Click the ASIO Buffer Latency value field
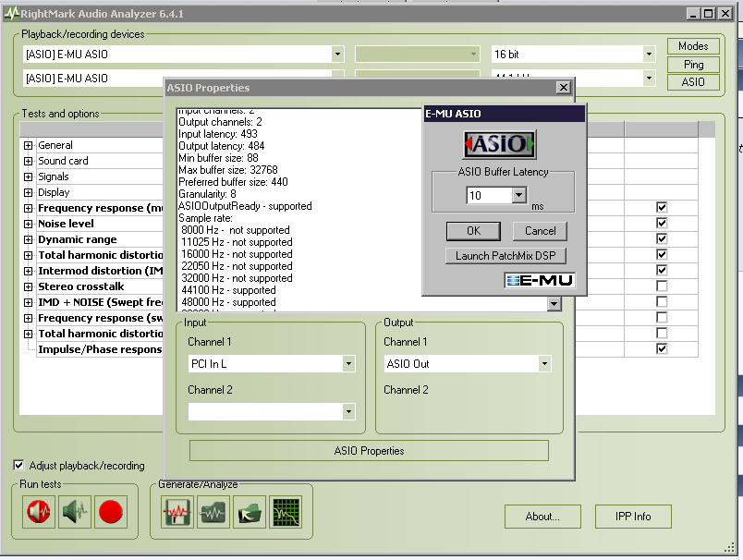The height and width of the screenshot is (560, 743). [x=490, y=195]
